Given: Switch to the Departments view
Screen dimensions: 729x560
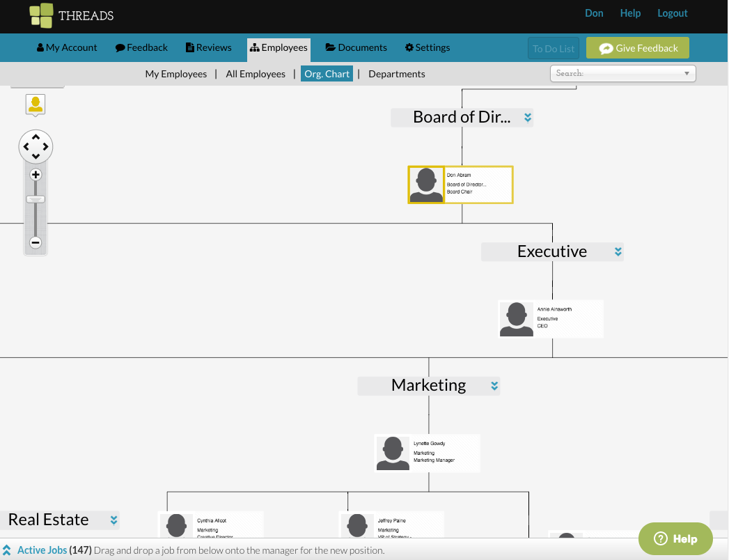Looking at the screenshot, I should pyautogui.click(x=396, y=73).
